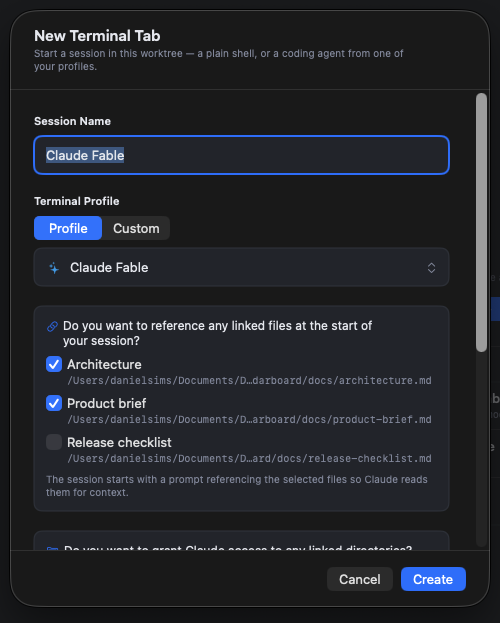Click the link icon by linked files question
The height and width of the screenshot is (623, 500).
coord(52,326)
